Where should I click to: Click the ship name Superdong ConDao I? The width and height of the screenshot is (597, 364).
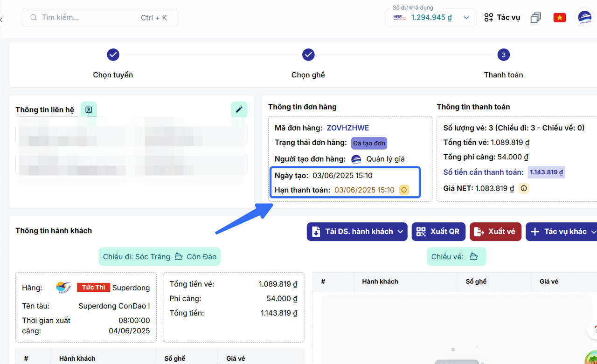click(x=114, y=306)
